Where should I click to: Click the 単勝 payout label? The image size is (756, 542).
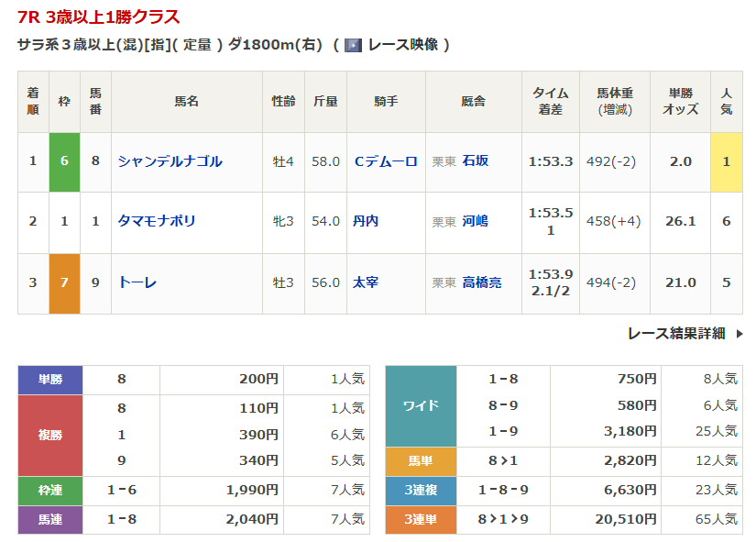(x=50, y=380)
